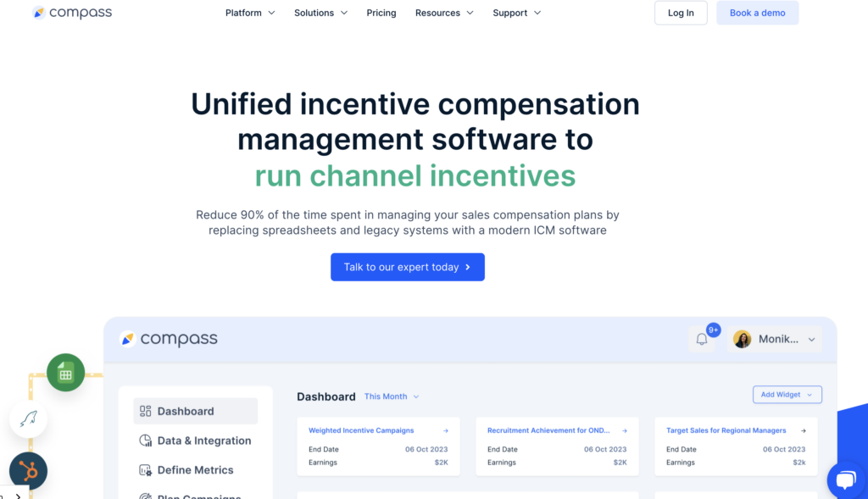
Task: Click the notification bell icon
Action: (701, 339)
